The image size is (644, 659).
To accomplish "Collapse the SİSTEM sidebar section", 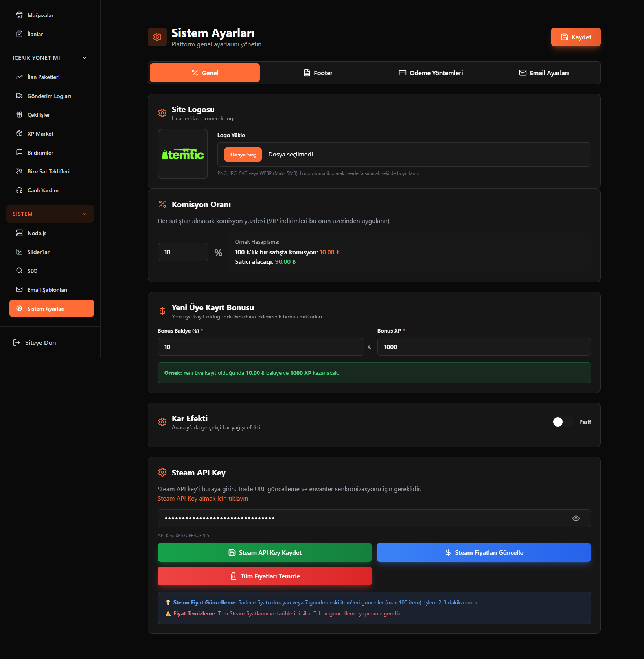I will point(84,214).
